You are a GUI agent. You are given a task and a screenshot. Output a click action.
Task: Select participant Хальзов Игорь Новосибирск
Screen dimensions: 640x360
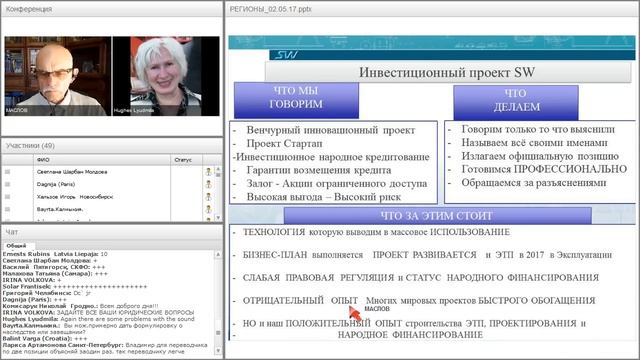coord(75,197)
